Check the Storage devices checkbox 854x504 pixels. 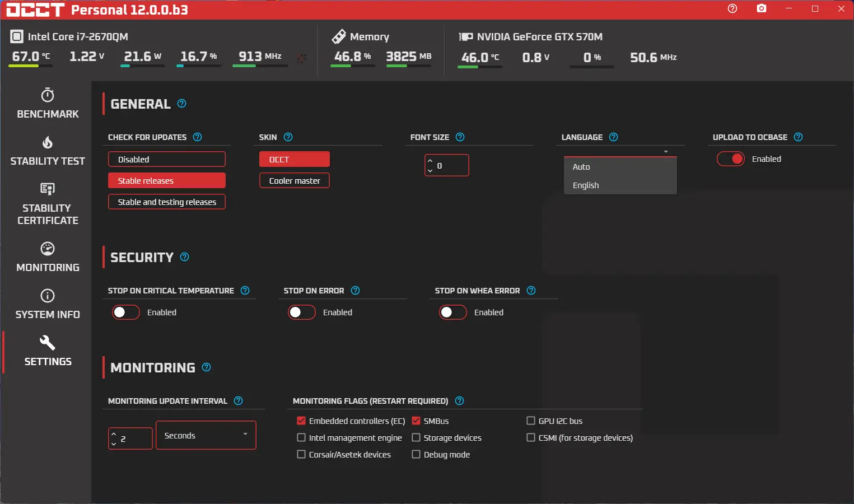coord(416,437)
